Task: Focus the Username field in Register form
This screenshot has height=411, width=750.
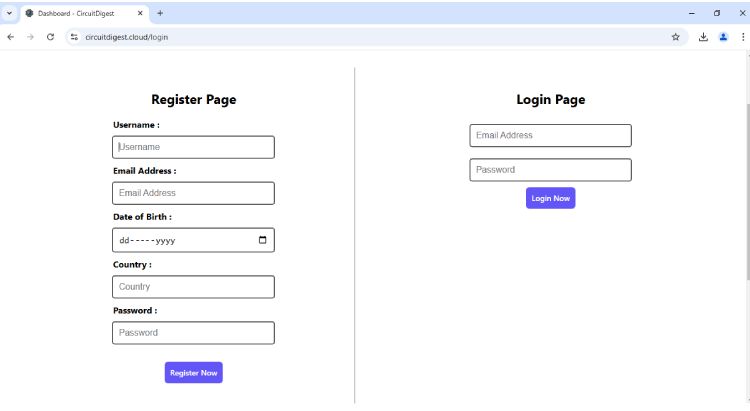Action: pyautogui.click(x=193, y=147)
